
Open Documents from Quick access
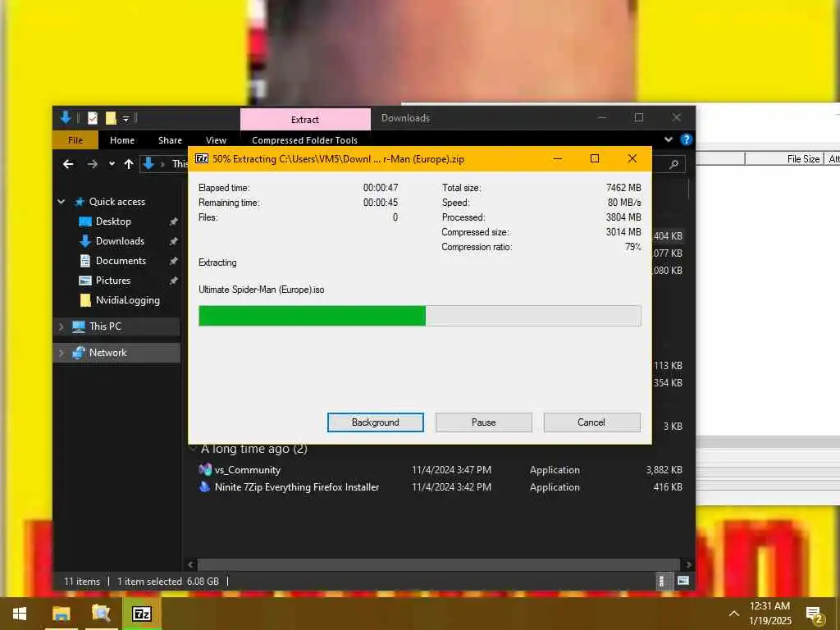121,261
